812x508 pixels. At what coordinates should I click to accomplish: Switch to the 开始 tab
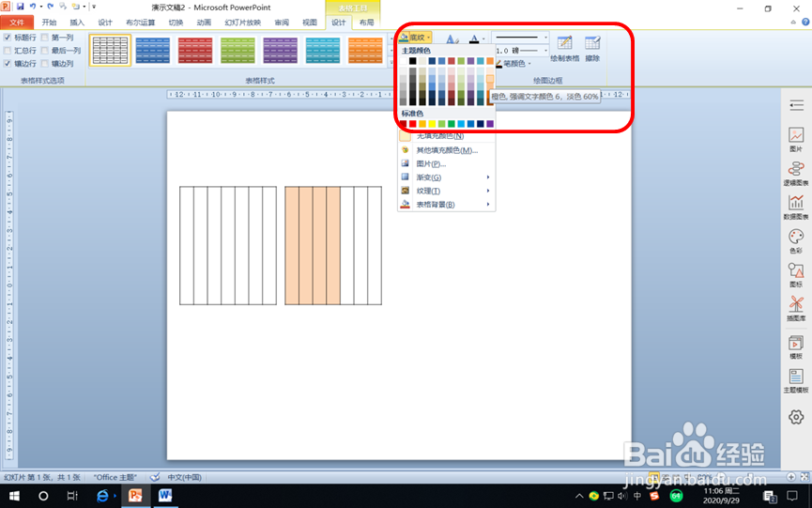coord(49,23)
